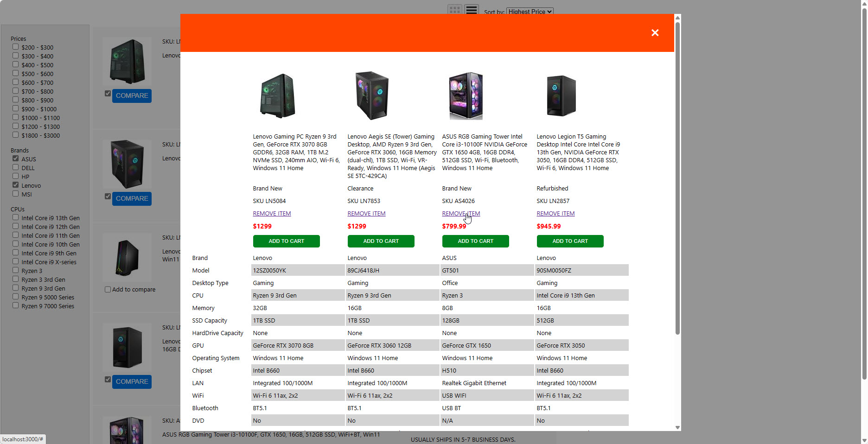
Task: Click the ASUS RGB Gaming Tower image
Action: point(466,96)
